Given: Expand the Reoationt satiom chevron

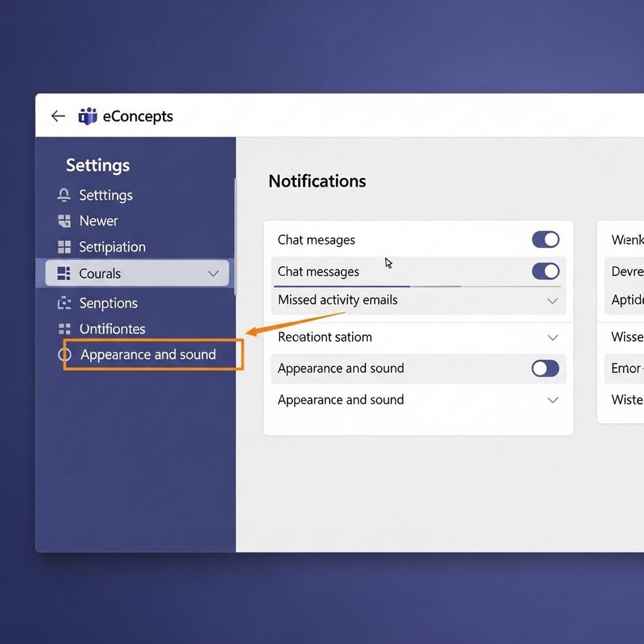Looking at the screenshot, I should coord(553,337).
